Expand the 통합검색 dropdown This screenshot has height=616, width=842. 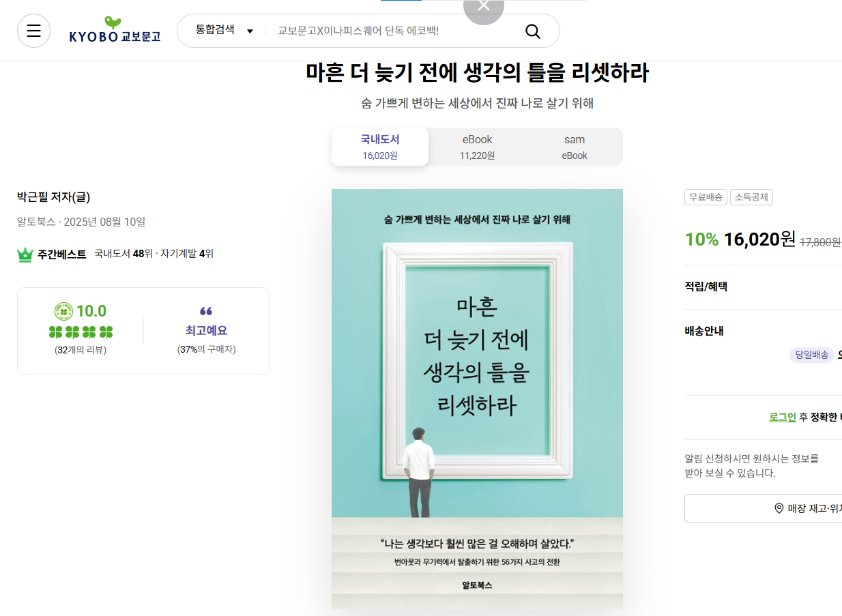point(224,30)
